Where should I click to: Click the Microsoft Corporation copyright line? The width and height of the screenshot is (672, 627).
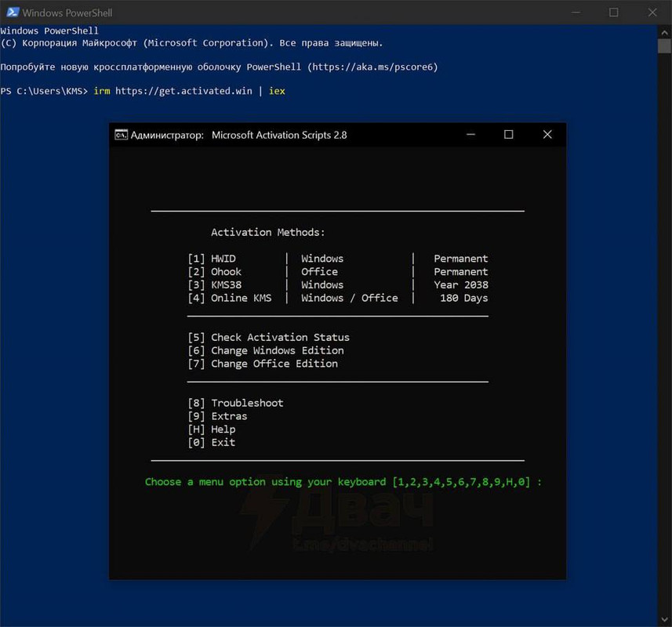[x=191, y=43]
